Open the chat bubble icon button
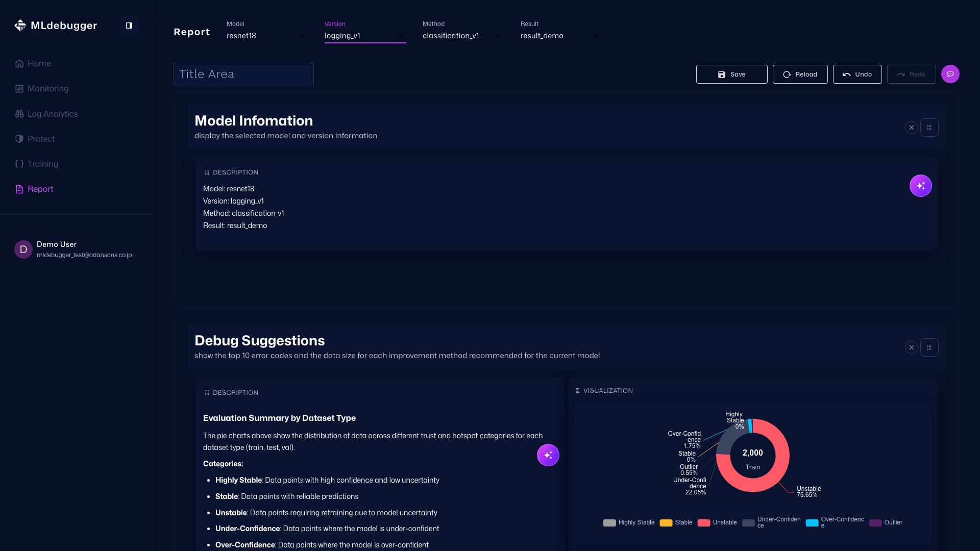The height and width of the screenshot is (551, 980). click(950, 74)
